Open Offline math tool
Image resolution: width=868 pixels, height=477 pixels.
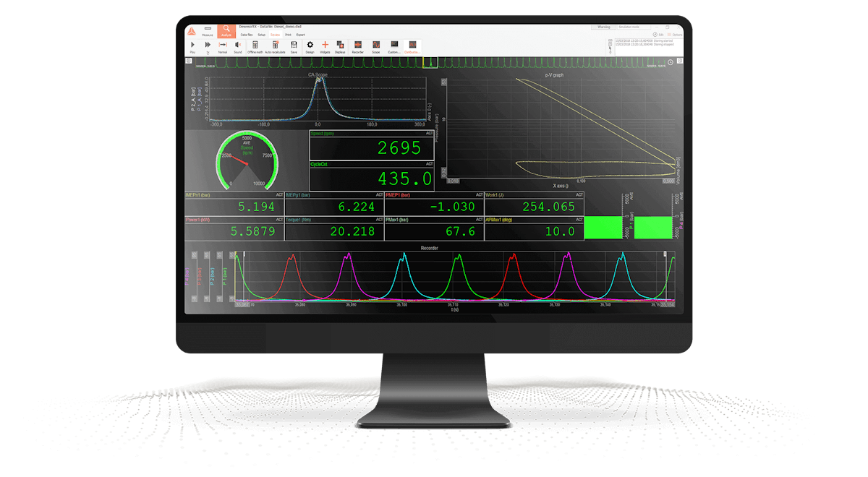coord(255,47)
